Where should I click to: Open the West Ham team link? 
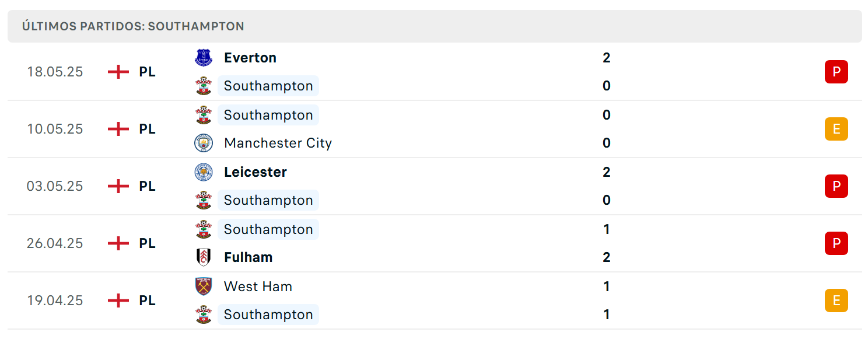(258, 286)
